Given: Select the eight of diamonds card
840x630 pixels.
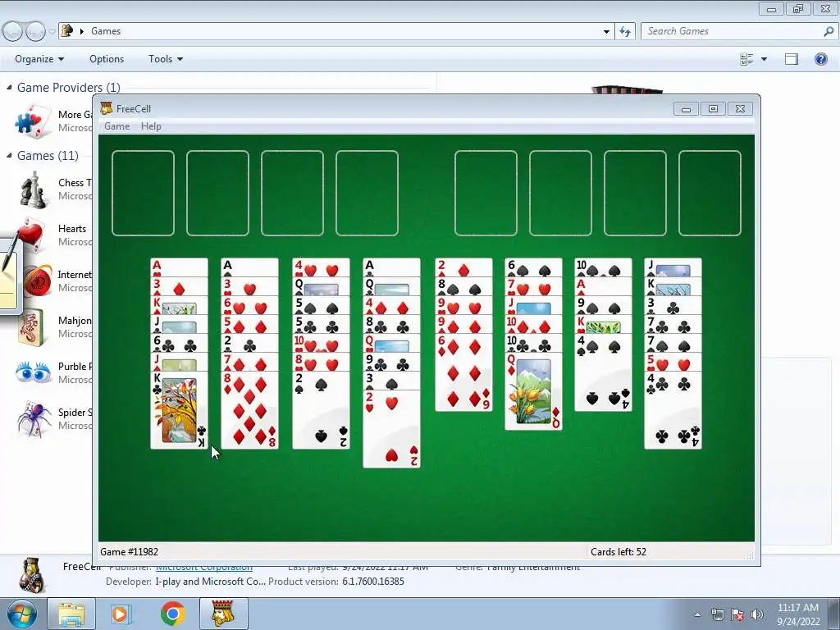Looking at the screenshot, I should pyautogui.click(x=249, y=410).
